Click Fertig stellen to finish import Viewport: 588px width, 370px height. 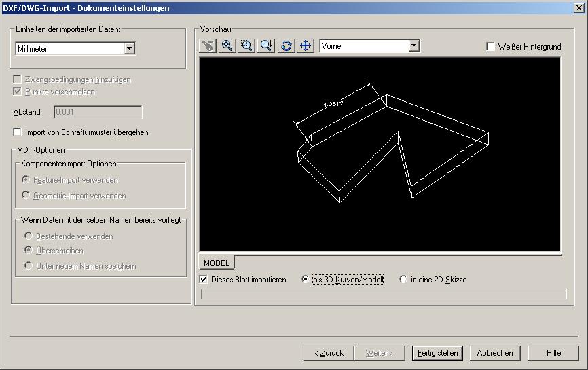437,353
